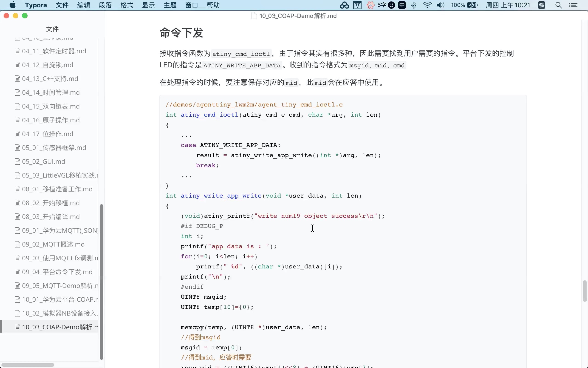
Task: Open 05_02_GUI.md file
Action: (x=43, y=162)
